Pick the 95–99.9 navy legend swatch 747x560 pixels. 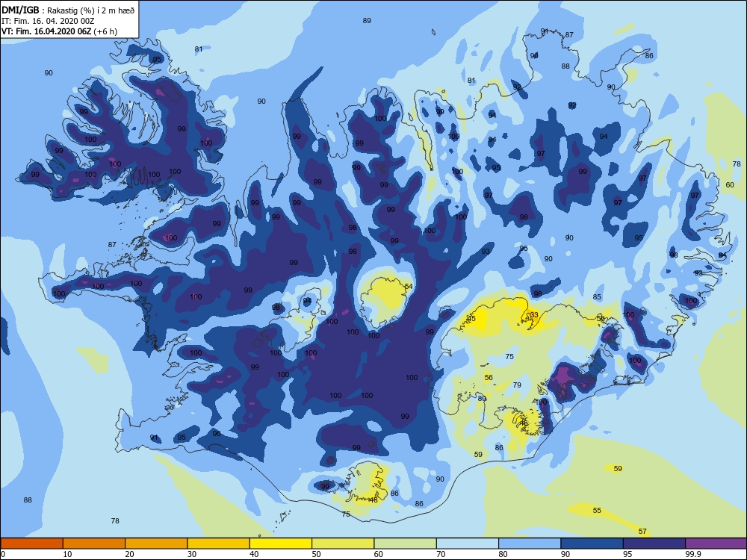click(x=654, y=544)
